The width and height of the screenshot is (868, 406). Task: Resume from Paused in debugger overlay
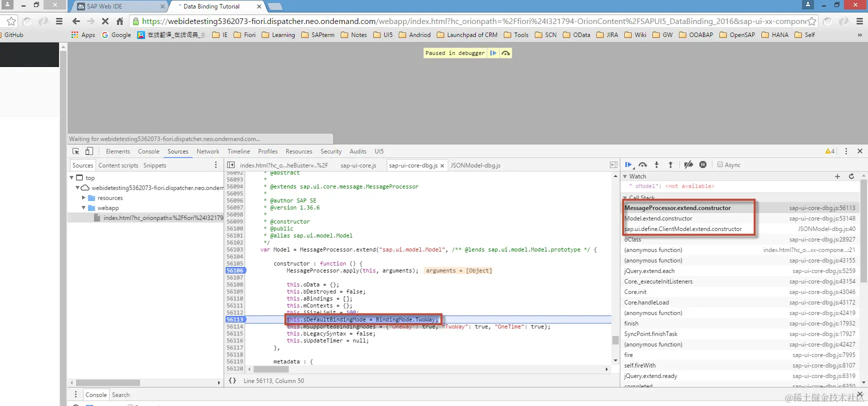[493, 53]
